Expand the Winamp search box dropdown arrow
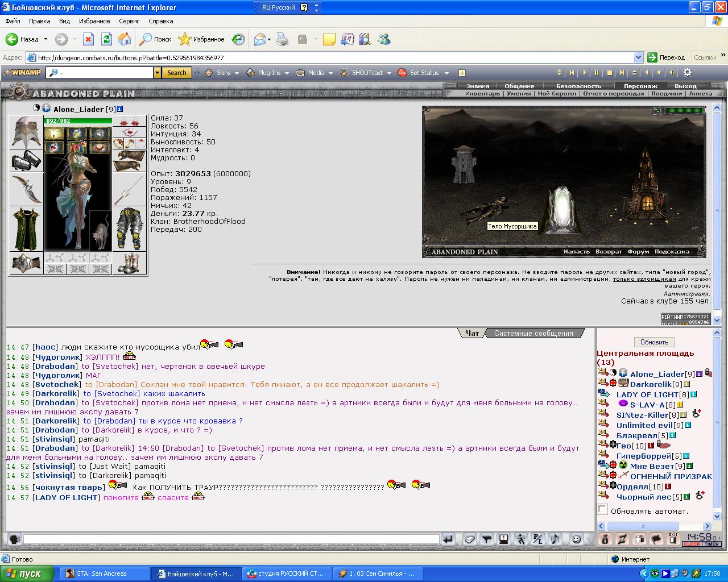Image resolution: width=728 pixels, height=582 pixels. coord(157,73)
